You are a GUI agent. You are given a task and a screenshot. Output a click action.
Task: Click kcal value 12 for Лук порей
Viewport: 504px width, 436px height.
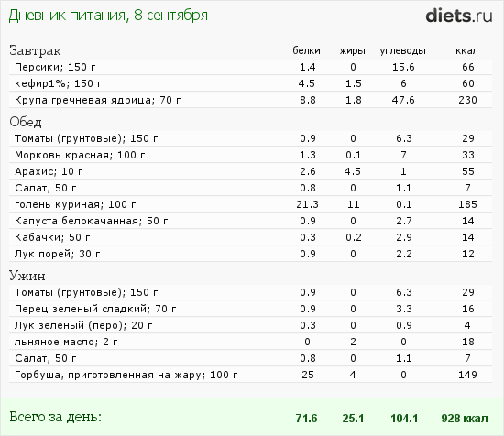tap(468, 254)
